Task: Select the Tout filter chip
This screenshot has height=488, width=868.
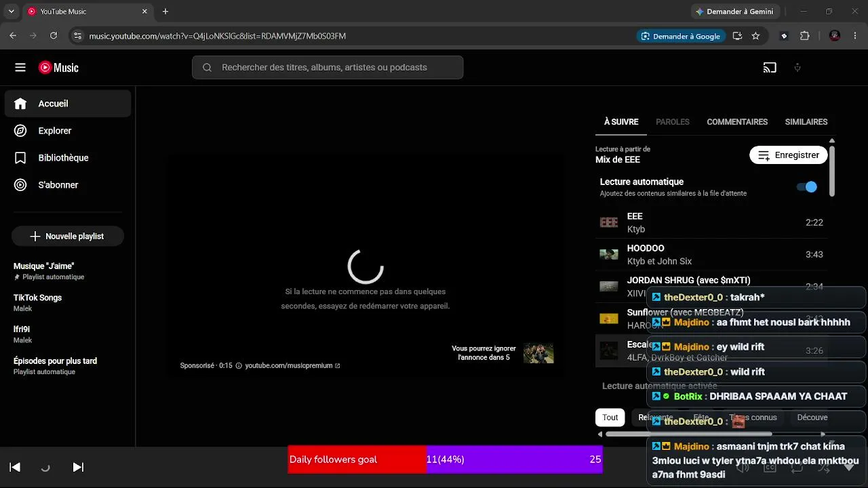Action: [x=610, y=418]
